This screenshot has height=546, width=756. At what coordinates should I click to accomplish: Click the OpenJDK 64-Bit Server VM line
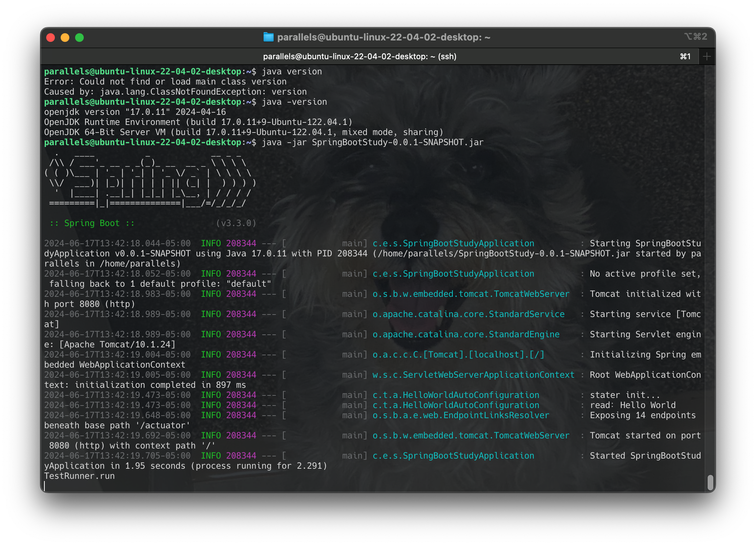click(x=244, y=132)
